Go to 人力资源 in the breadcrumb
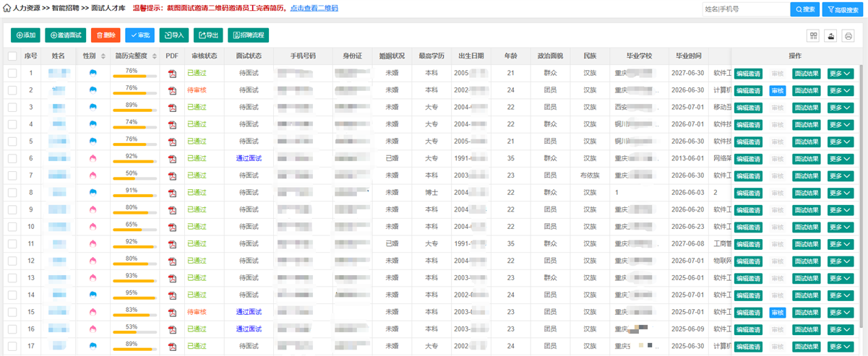868x356 pixels. [27, 9]
